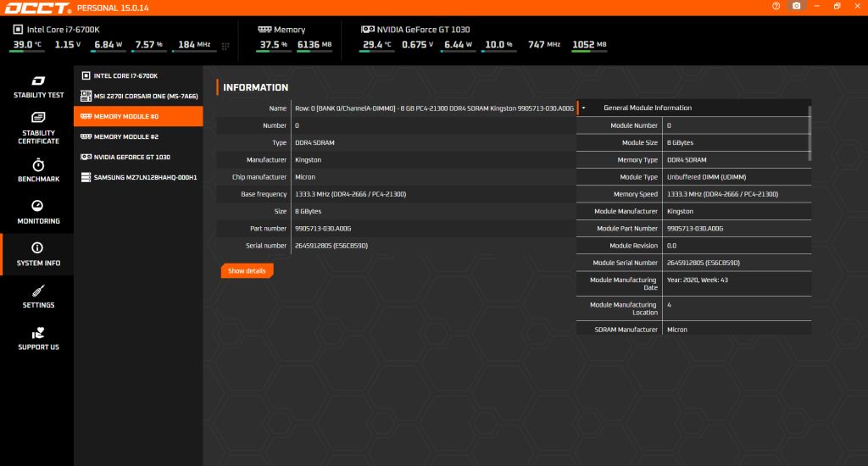Click the Show details button
Image resolution: width=868 pixels, height=466 pixels.
[247, 270]
